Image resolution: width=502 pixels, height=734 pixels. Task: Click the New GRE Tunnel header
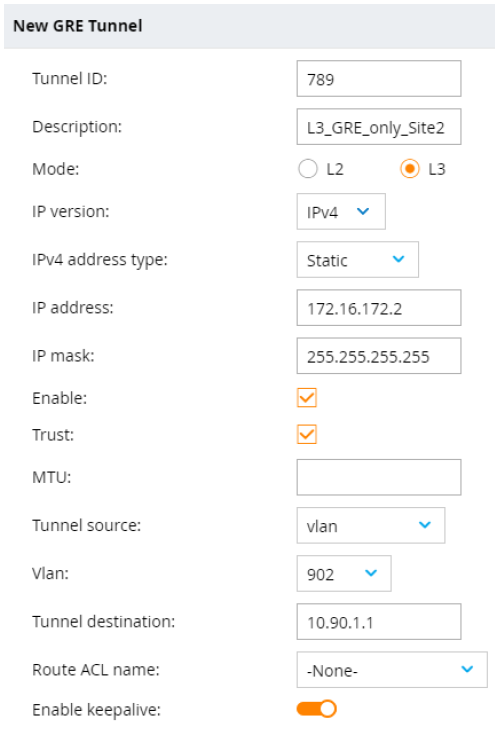tap(78, 26)
